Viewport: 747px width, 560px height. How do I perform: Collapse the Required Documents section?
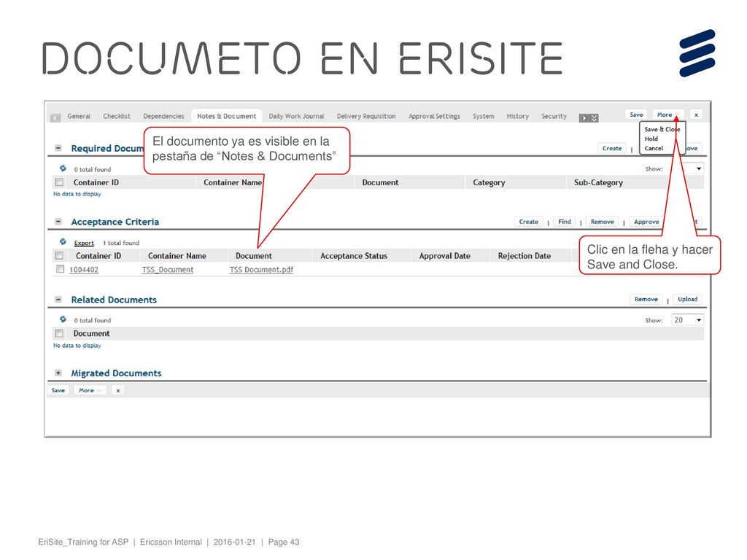pyautogui.click(x=58, y=148)
